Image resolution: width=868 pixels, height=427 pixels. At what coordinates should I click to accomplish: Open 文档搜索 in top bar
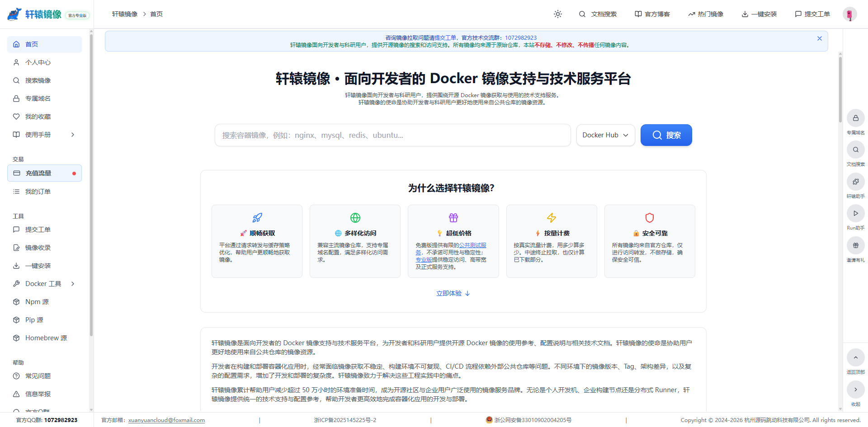coord(598,14)
